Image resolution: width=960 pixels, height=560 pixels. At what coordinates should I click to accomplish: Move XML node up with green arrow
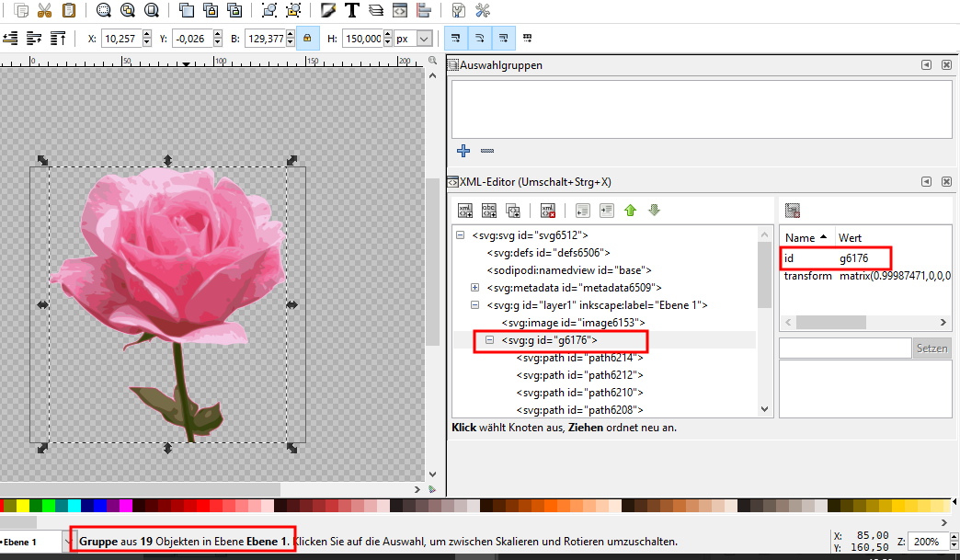[x=630, y=211]
